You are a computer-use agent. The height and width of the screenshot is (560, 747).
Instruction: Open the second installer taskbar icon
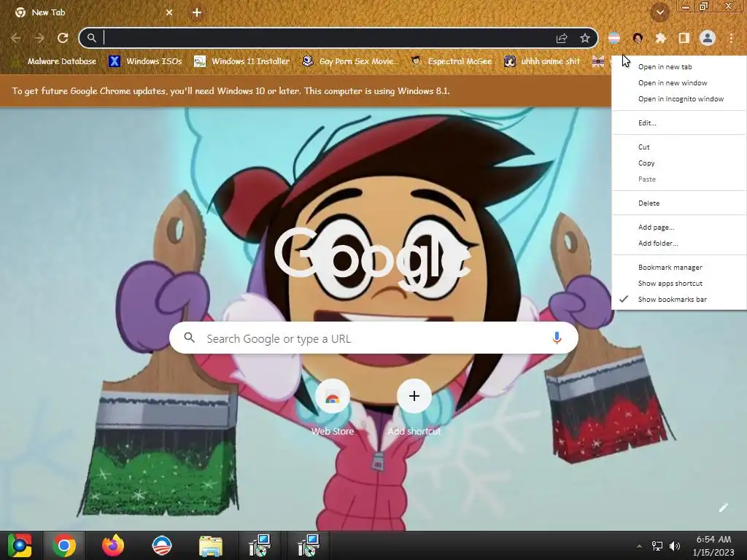point(308,545)
